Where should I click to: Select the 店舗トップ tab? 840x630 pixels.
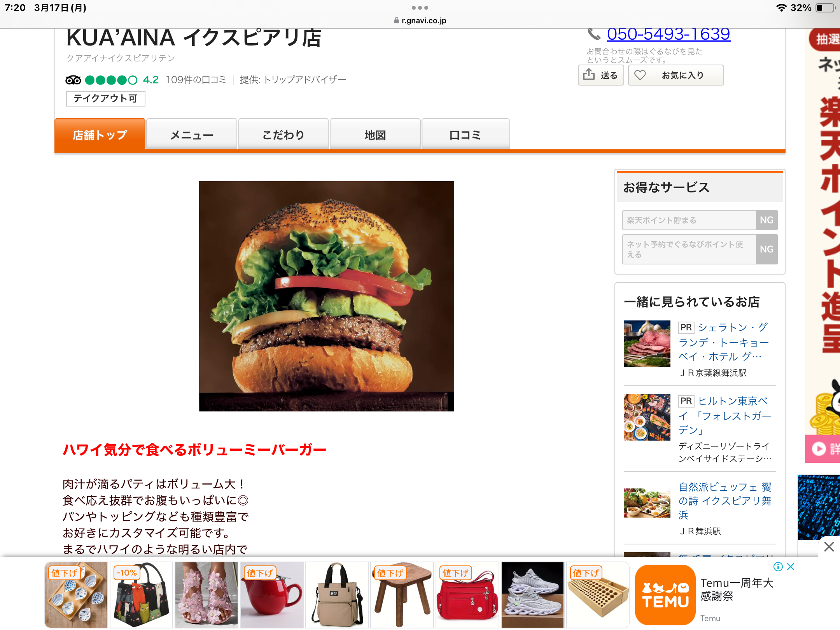100,135
